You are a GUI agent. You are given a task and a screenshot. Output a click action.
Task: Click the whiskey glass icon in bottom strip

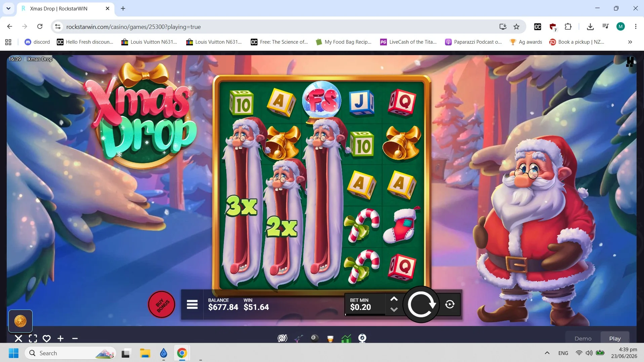[330, 338]
